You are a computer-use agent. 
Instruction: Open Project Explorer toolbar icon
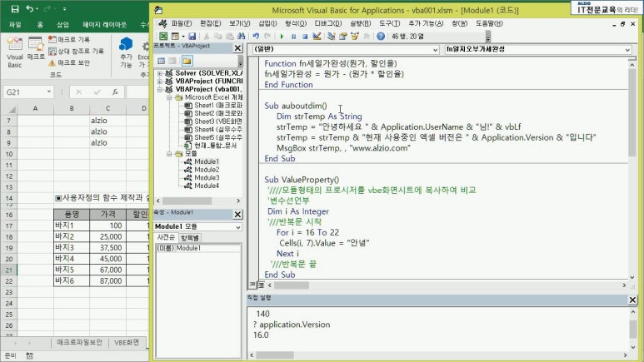pyautogui.click(x=331, y=37)
